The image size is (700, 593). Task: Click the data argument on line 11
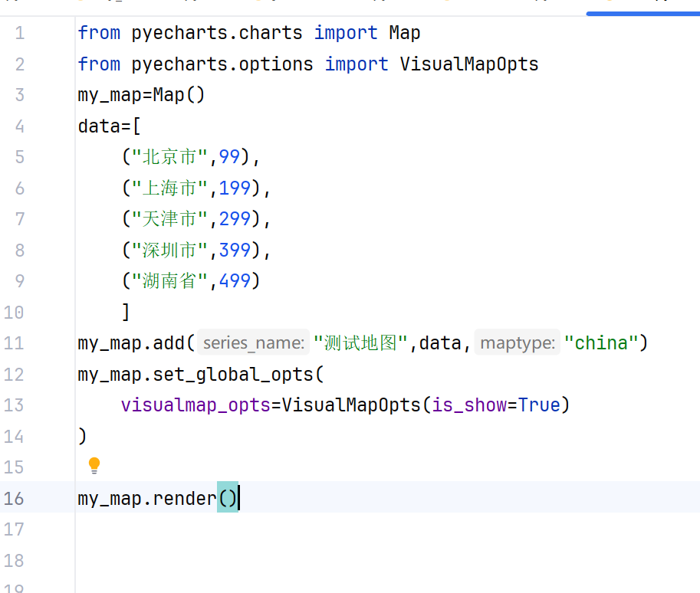[x=440, y=342]
